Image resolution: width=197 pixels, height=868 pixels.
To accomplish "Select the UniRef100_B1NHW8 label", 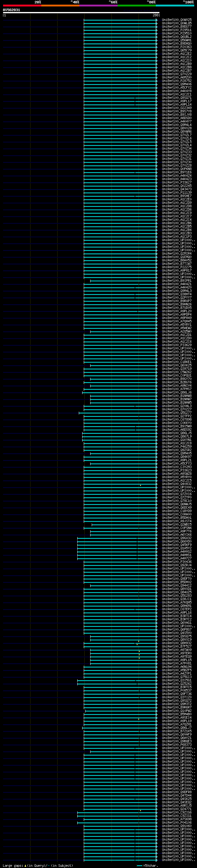I will click(x=177, y=396).
